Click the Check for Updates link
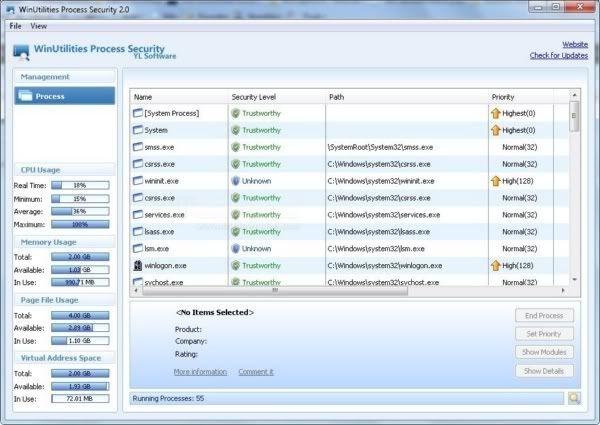600x425 pixels. 559,55
